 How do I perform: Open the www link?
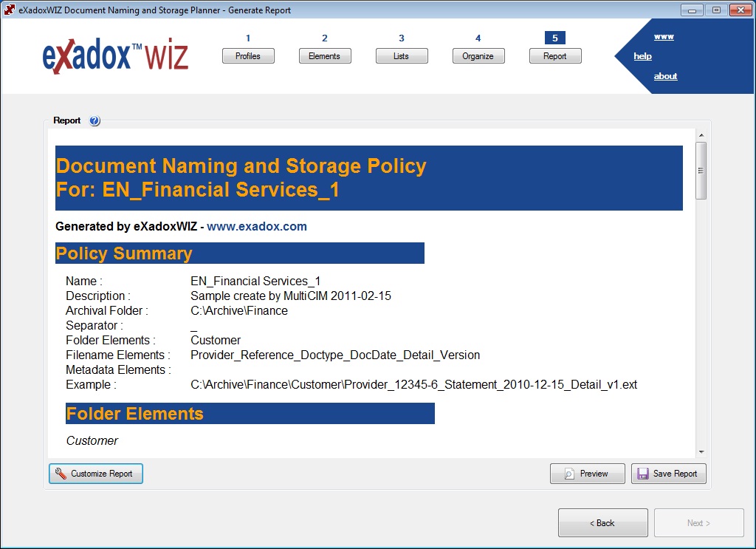click(x=664, y=37)
